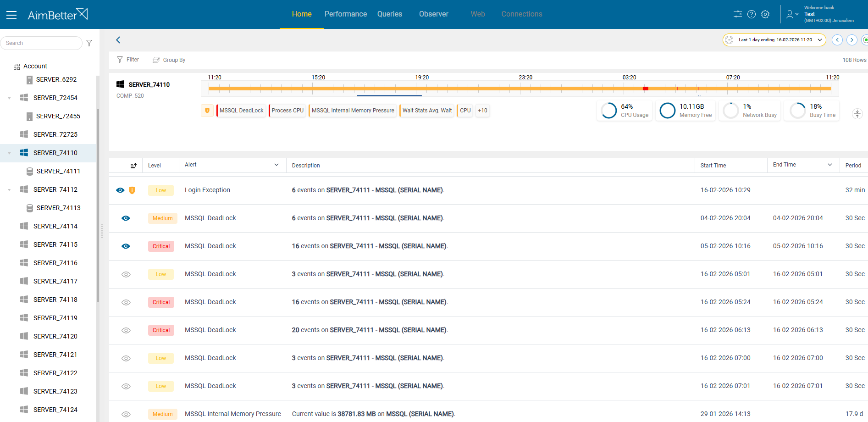868x422 pixels.
Task: Click the red marker on the timeline
Action: 645,89
